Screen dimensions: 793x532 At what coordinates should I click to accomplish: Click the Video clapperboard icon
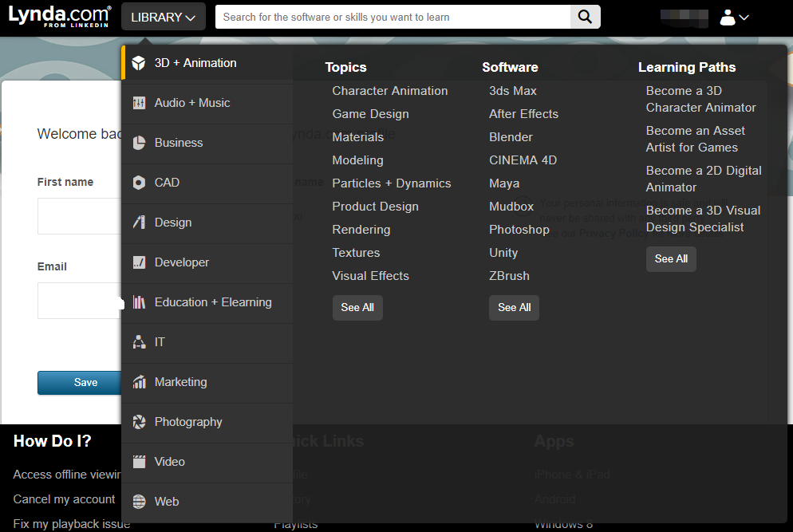(139, 462)
